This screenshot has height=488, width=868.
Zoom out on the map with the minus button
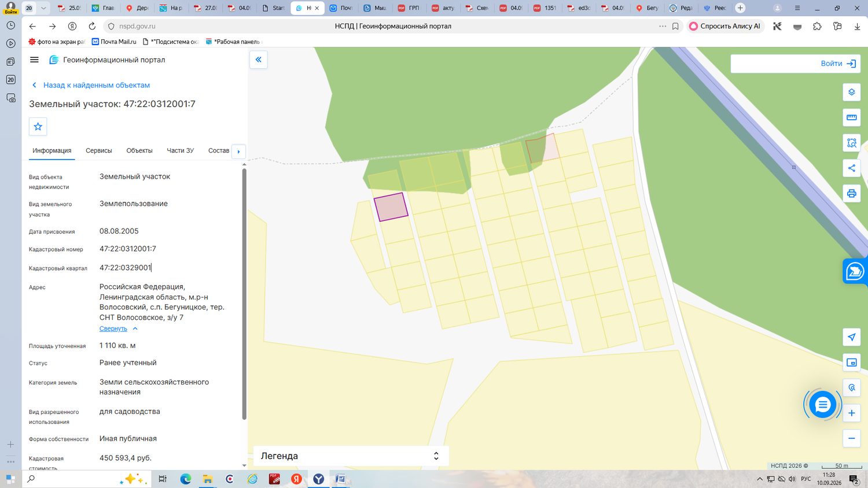(x=852, y=438)
